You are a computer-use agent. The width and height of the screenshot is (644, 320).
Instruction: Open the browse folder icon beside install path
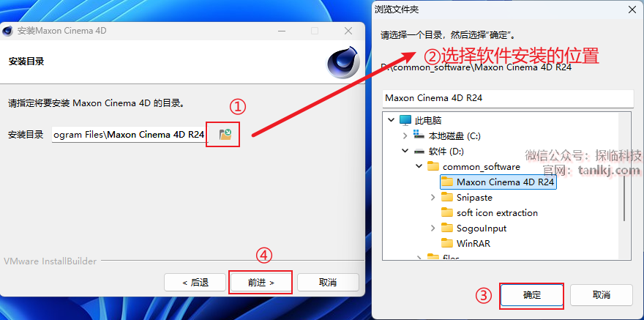point(225,134)
